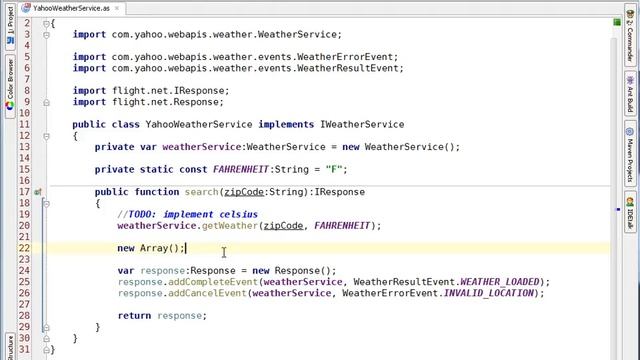Click the IDEtalk person icon
This screenshot has height=360, width=640.
(x=630, y=201)
